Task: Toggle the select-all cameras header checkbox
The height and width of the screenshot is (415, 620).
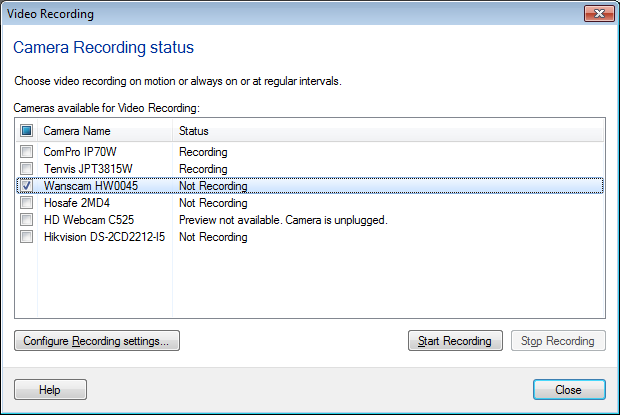Action: click(26, 131)
